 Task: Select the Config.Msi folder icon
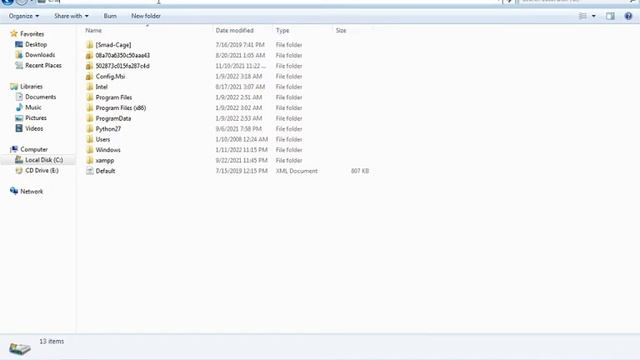tap(90, 76)
